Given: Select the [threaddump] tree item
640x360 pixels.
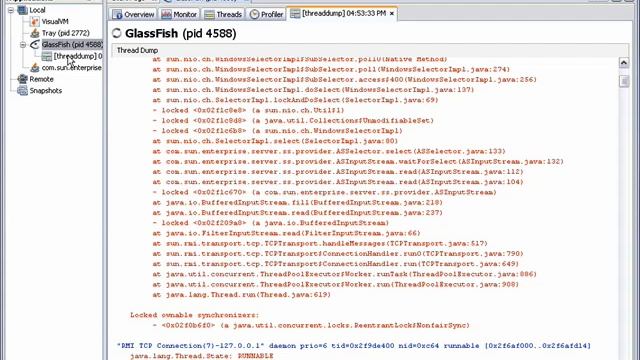Looking at the screenshot, I should point(78,56).
